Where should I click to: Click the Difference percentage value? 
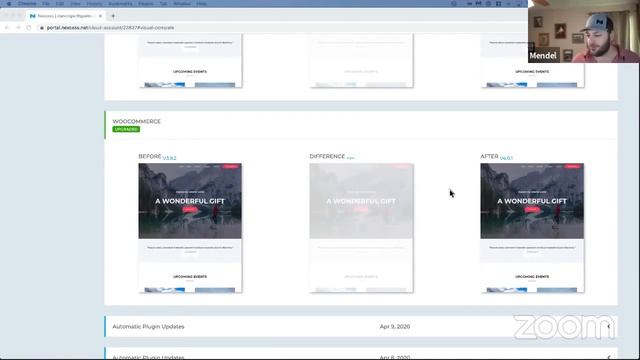coord(350,158)
